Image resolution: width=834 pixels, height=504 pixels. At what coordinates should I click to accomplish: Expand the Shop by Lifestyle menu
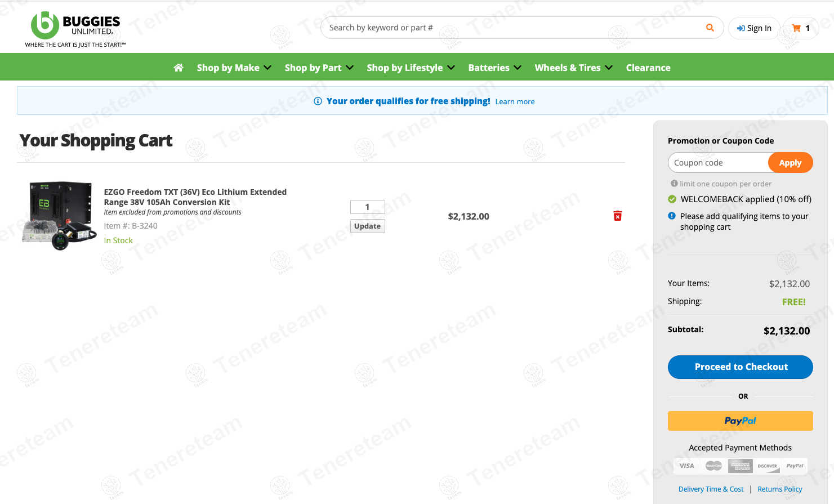click(411, 68)
